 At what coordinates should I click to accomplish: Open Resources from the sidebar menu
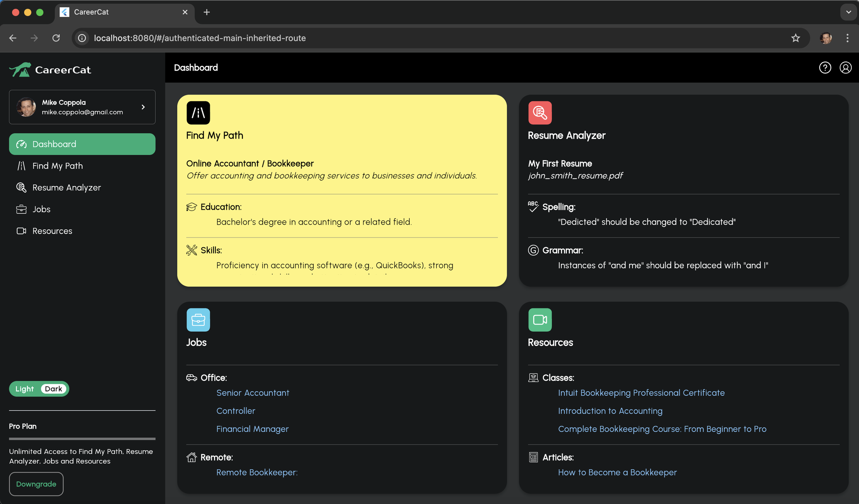[82, 231]
